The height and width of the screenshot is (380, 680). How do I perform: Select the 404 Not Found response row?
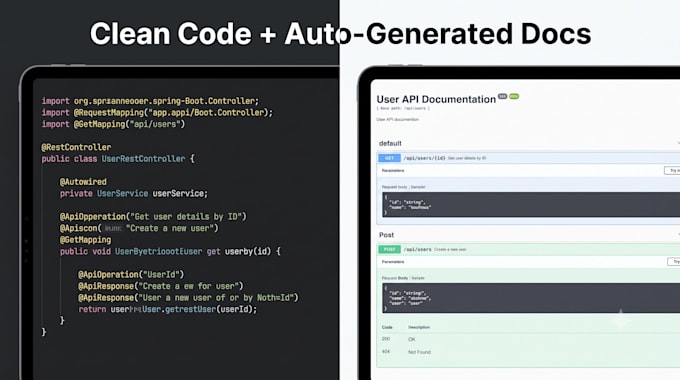[x=529, y=352]
